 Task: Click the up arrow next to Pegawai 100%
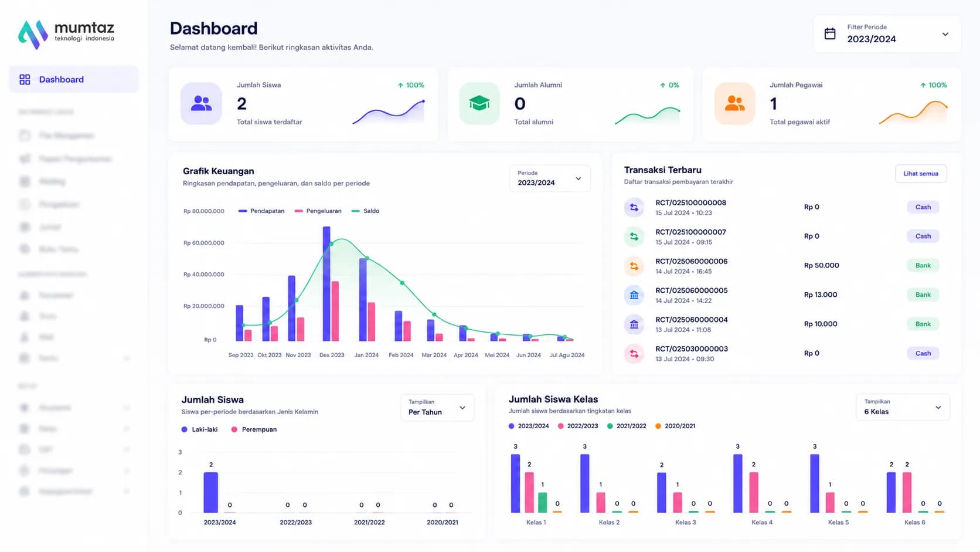point(923,85)
